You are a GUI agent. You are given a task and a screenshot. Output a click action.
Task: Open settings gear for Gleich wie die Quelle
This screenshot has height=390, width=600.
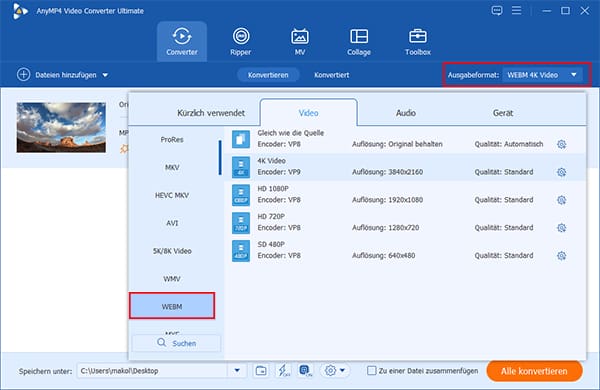[561, 144]
